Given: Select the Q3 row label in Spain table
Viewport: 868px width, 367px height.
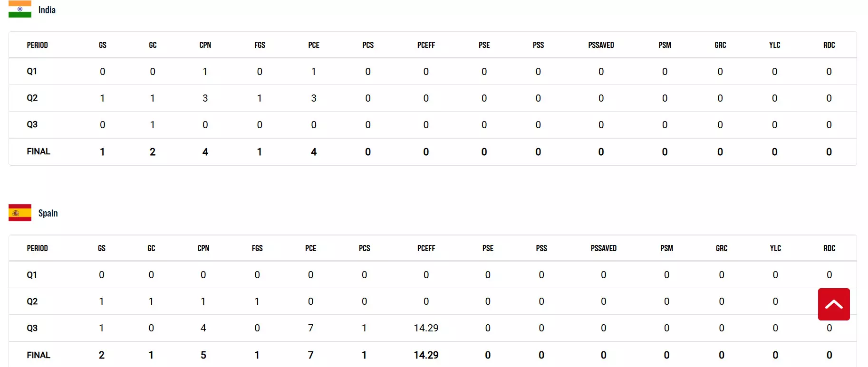Looking at the screenshot, I should click(32, 328).
